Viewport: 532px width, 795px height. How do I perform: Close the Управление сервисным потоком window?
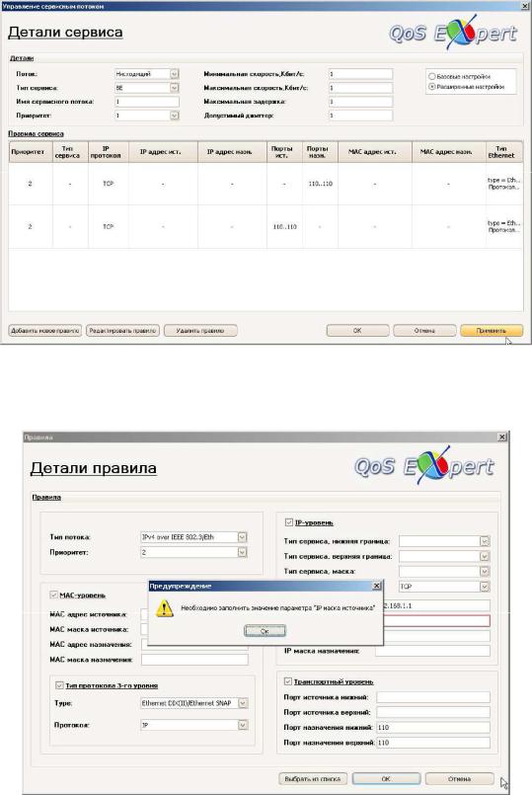(x=525, y=6)
